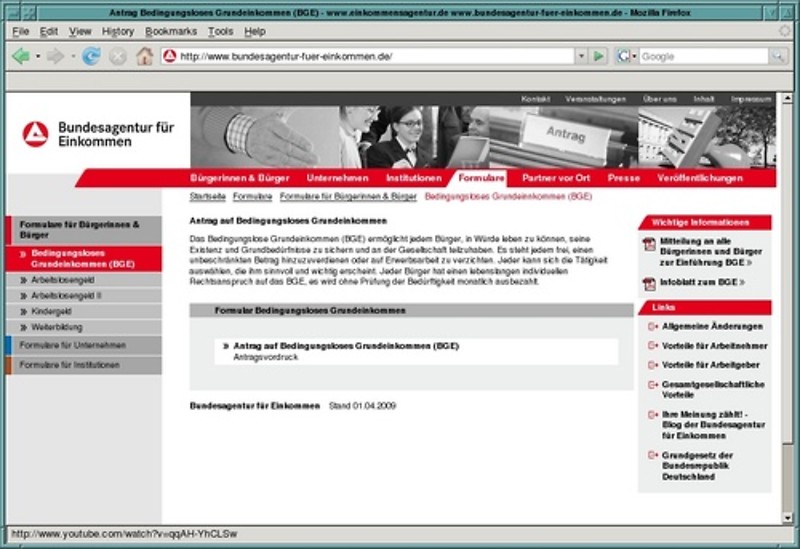Switch to the Institutionen navigation tab

click(x=414, y=178)
